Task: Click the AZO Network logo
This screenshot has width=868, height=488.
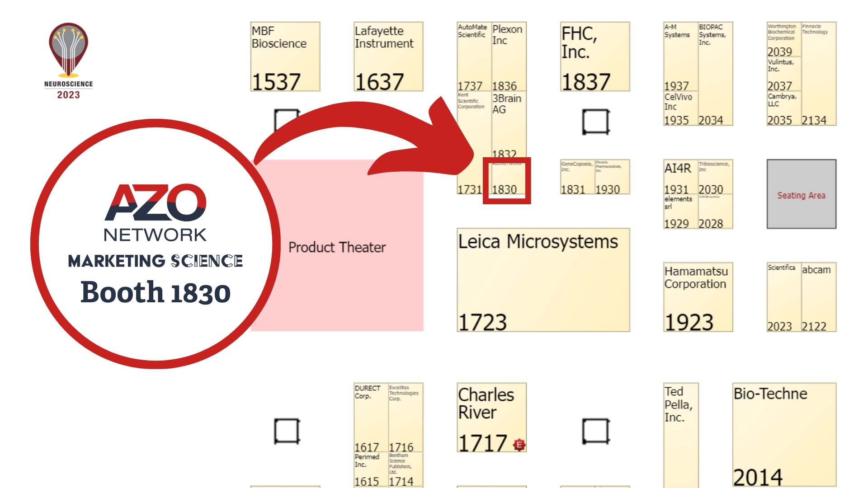Action: tap(155, 212)
